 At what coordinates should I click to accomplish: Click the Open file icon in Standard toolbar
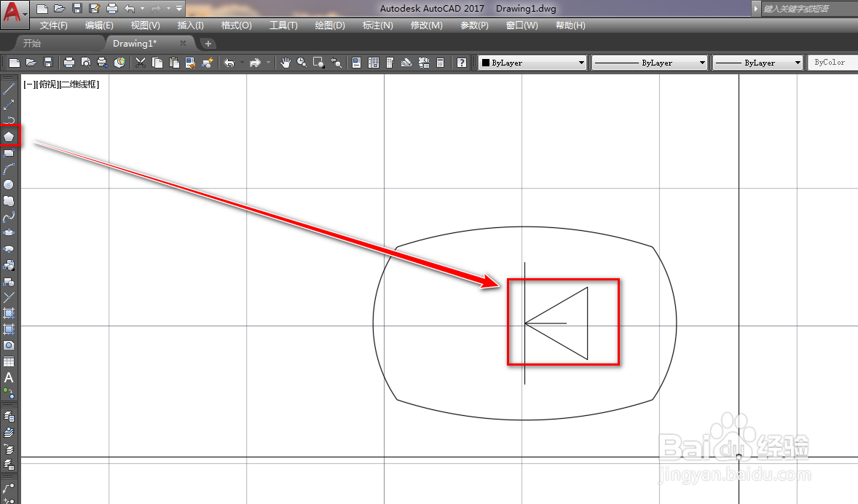tap(31, 63)
